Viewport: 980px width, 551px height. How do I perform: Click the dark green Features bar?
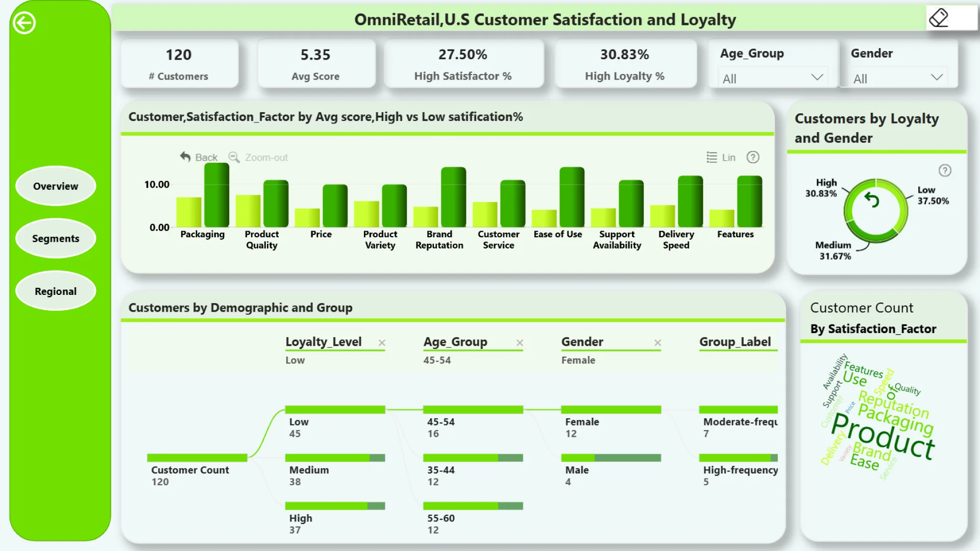point(749,202)
